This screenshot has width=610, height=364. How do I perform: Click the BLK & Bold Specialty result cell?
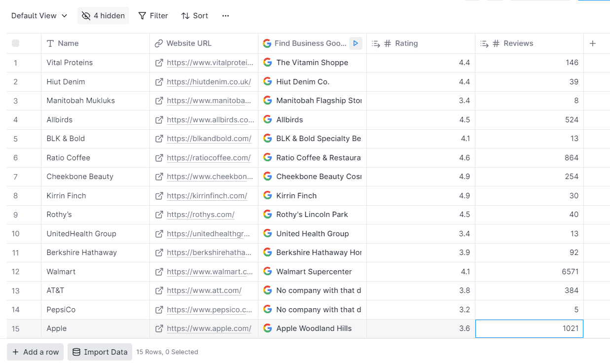pos(313,139)
